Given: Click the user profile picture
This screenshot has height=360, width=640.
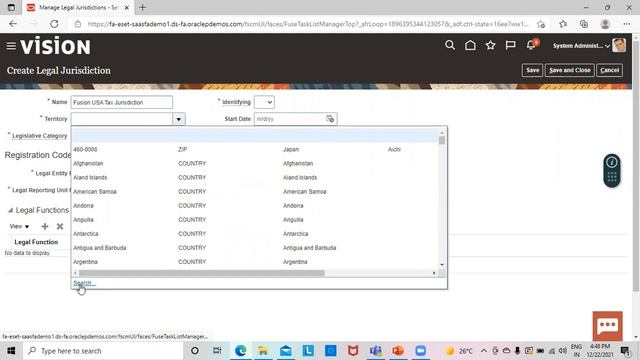Looking at the screenshot, I should click(x=619, y=45).
